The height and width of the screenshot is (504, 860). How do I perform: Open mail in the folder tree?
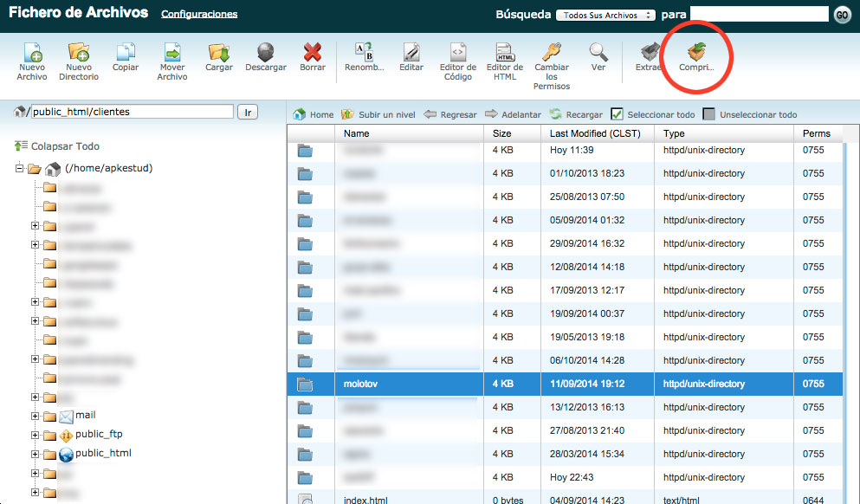tap(86, 415)
